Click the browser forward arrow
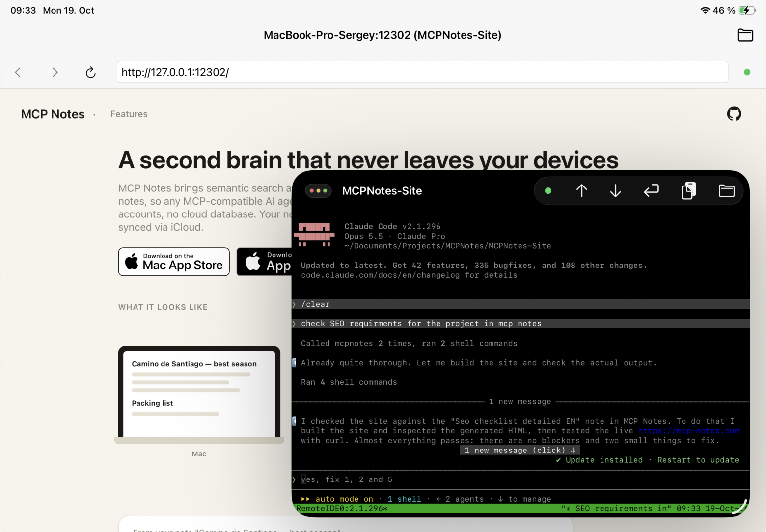Viewport: 766px width, 532px height. (x=55, y=72)
